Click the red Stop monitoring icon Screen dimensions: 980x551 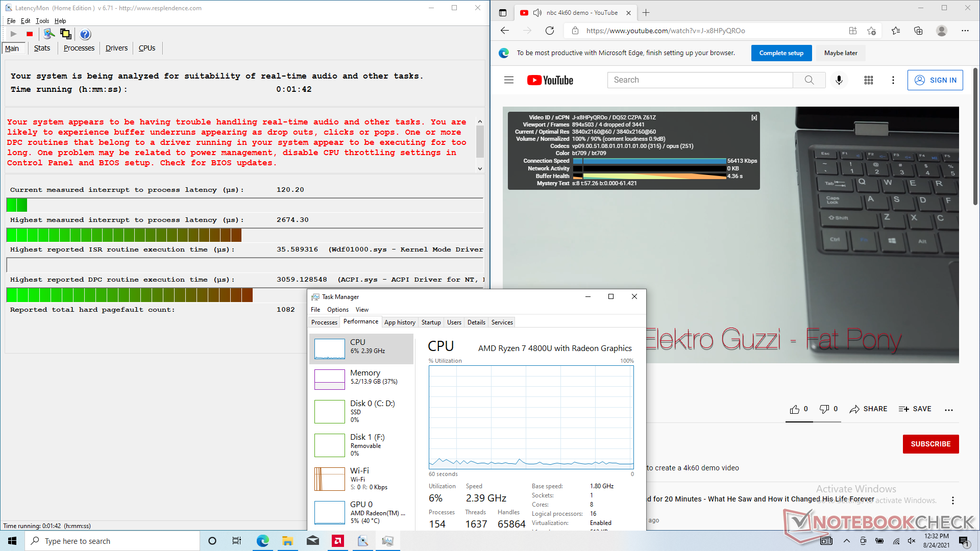30,34
